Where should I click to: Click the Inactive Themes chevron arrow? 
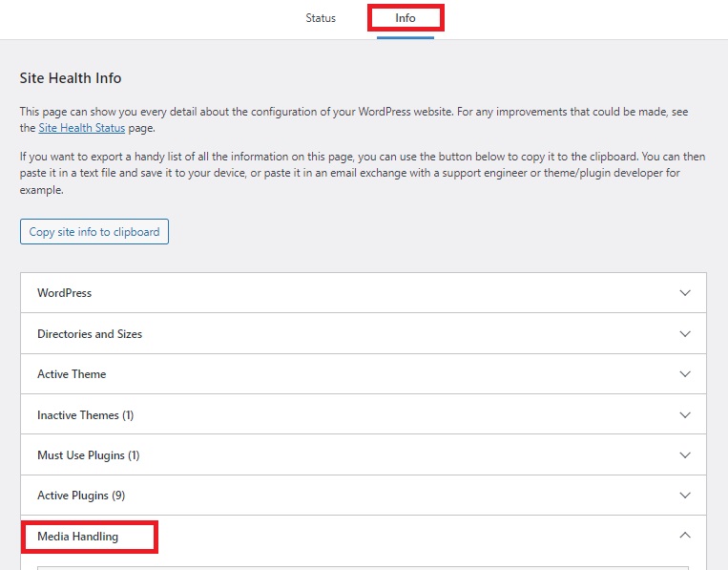point(684,415)
